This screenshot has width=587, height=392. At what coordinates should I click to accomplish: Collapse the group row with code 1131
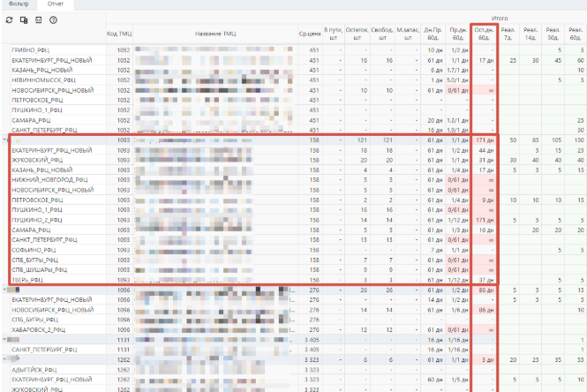tap(5, 338)
